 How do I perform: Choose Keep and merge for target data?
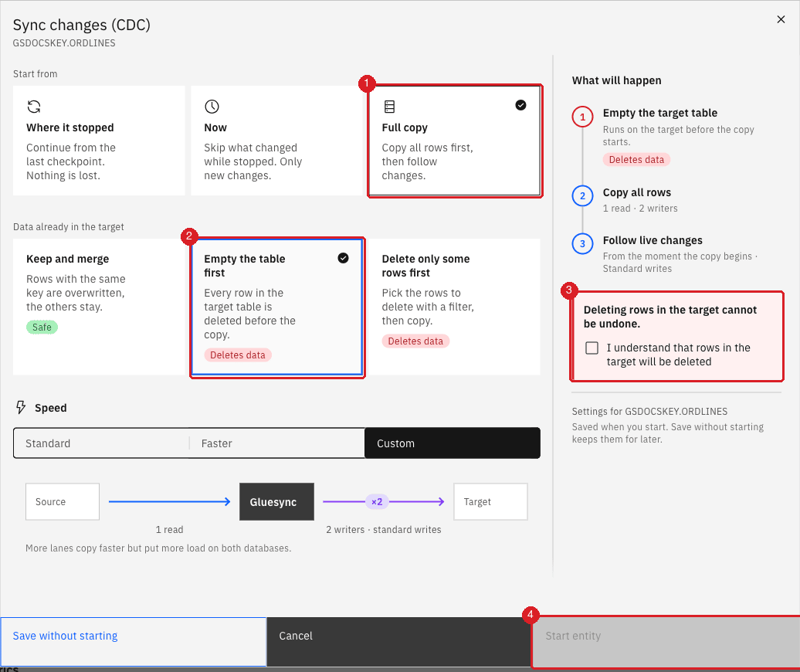[x=99, y=307]
